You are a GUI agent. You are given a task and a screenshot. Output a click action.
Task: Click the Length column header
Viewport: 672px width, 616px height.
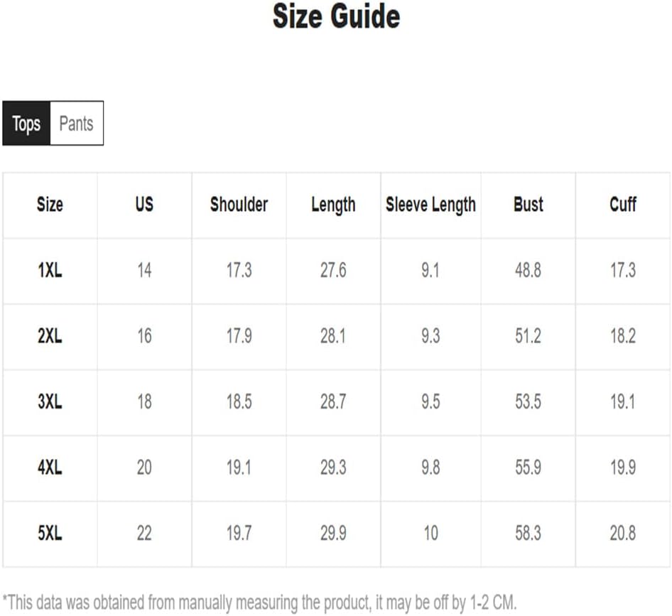pyautogui.click(x=333, y=205)
